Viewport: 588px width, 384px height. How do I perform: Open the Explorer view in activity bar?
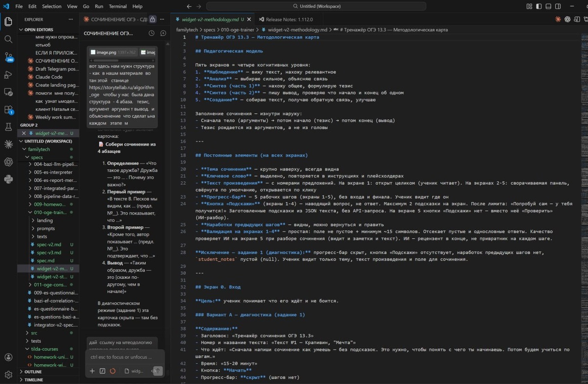tap(8, 22)
